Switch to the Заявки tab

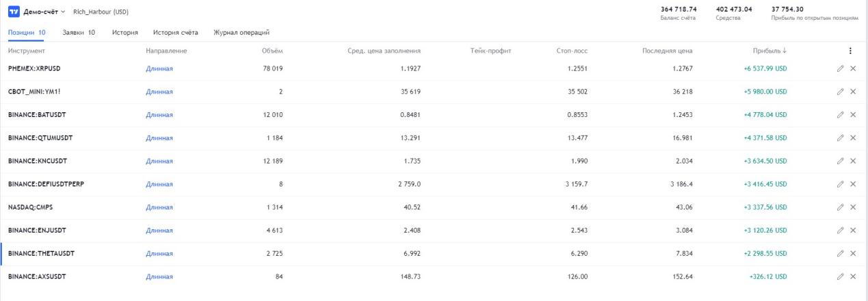tap(79, 32)
